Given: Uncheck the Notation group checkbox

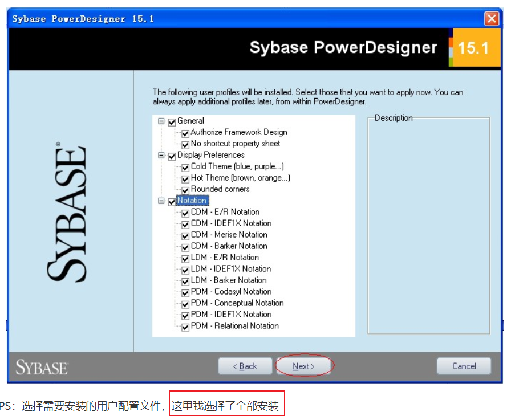Looking at the screenshot, I should click(x=172, y=202).
